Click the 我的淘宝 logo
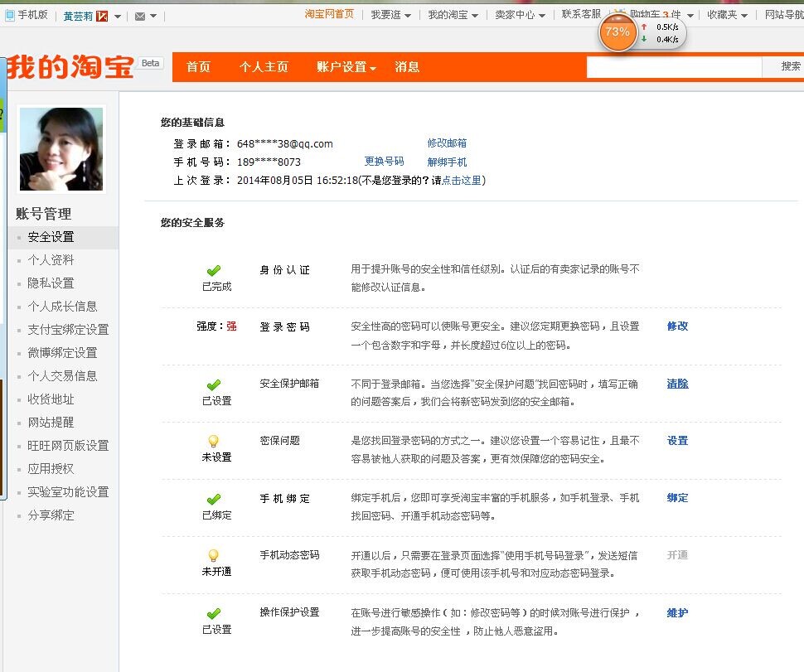 70,66
